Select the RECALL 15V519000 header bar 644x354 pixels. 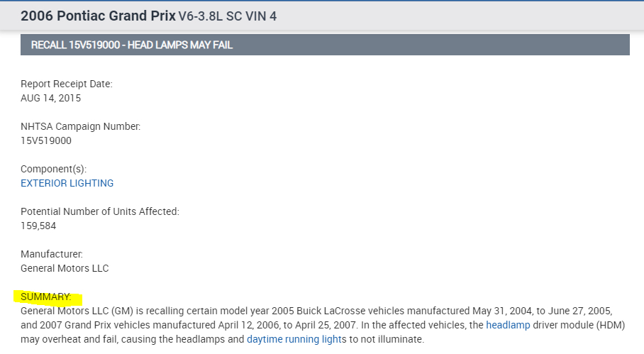[325, 45]
